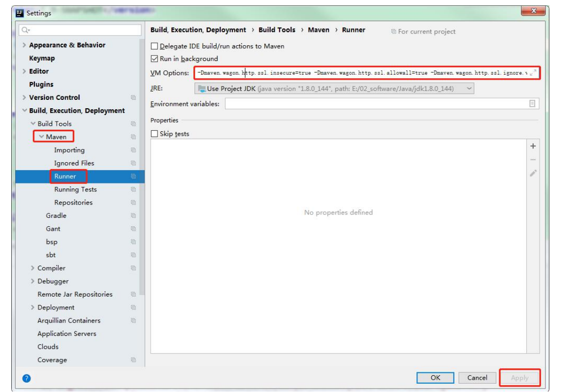The height and width of the screenshot is (392, 573).
Task: Click the settings tree vertical scrollbar
Action: click(142, 168)
